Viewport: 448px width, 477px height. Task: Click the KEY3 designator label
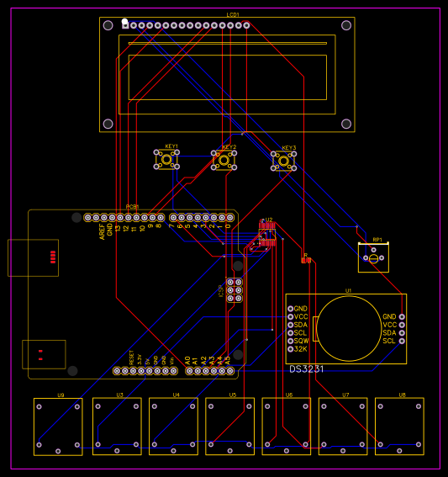pyautogui.click(x=289, y=148)
